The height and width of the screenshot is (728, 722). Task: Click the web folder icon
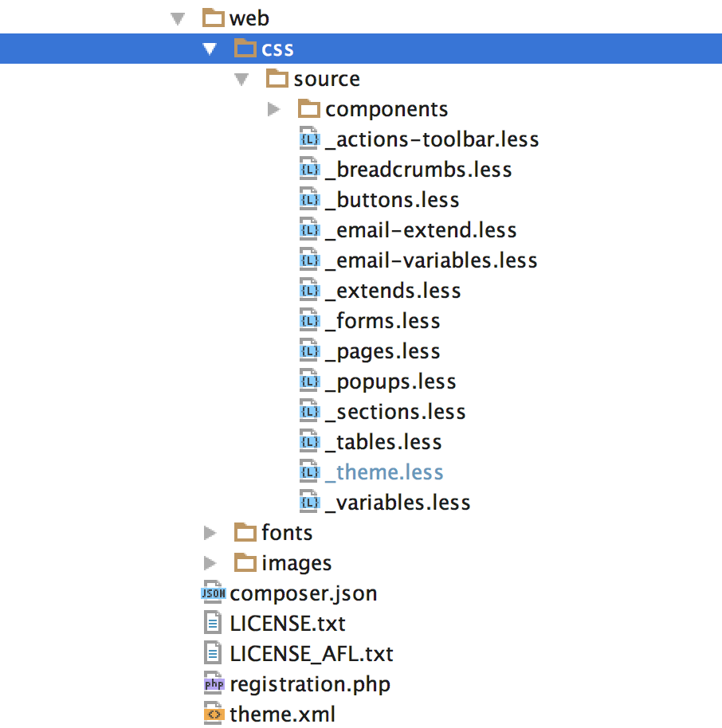point(214,18)
